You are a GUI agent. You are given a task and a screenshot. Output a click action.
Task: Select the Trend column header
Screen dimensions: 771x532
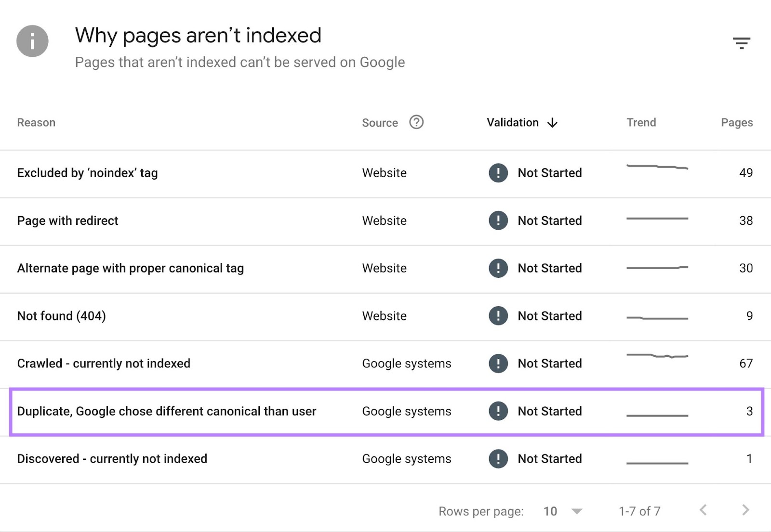pos(641,123)
